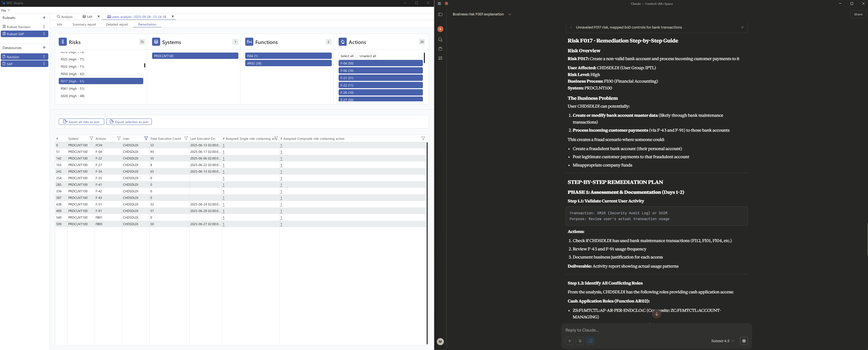Viewport: 868px width, 350px height.
Task: Click the attach plus icon in reply box
Action: [569, 341]
